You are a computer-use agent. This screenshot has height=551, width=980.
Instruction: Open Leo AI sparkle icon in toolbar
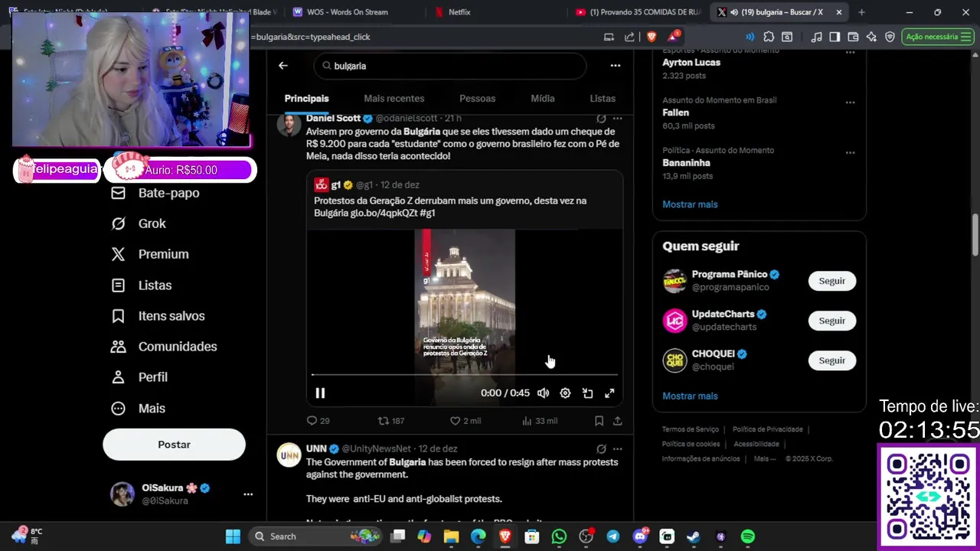(871, 37)
